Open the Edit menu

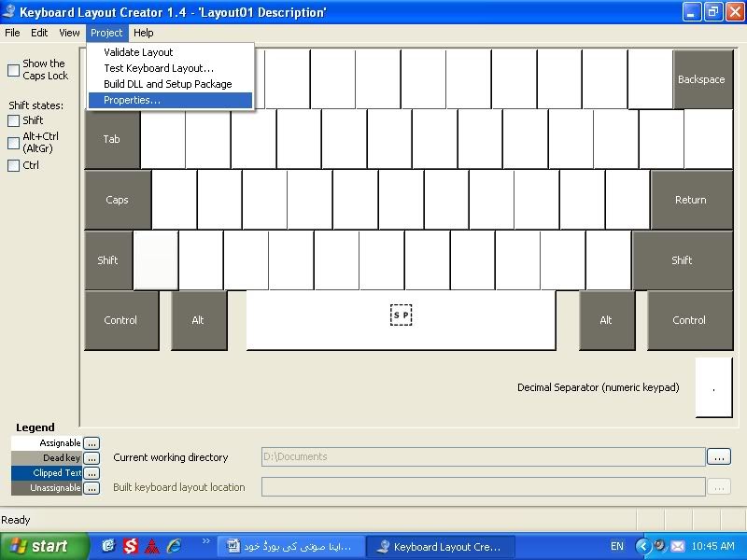[x=39, y=33]
